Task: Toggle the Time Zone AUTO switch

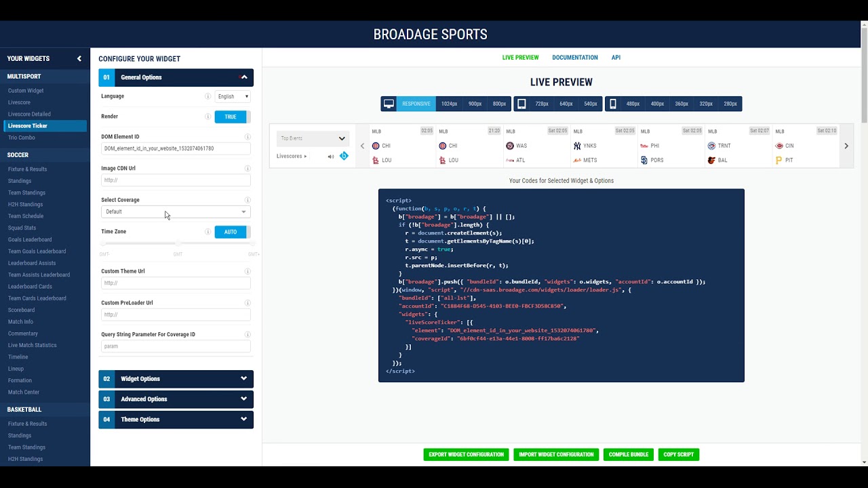Action: pyautogui.click(x=233, y=232)
